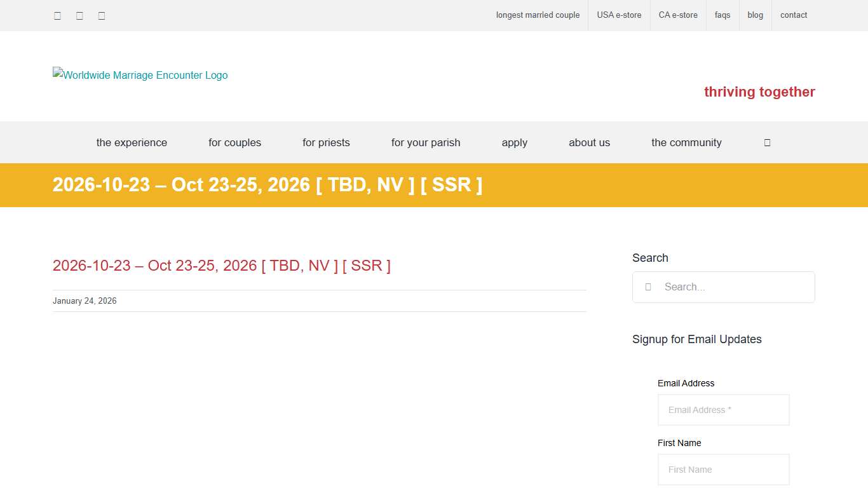Go to the USA e-store
Screen dimensions: 868x488
[x=619, y=15]
